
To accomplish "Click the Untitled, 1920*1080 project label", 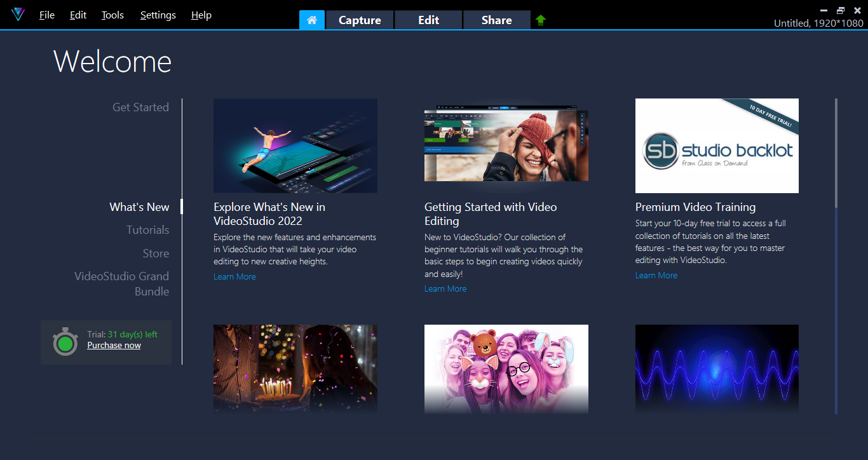I will 818,24.
